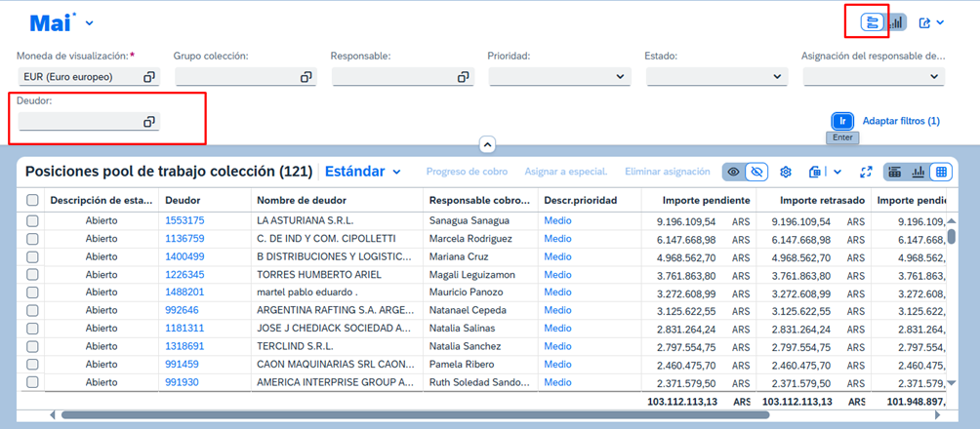Open table settings gear icon

pyautogui.click(x=785, y=173)
